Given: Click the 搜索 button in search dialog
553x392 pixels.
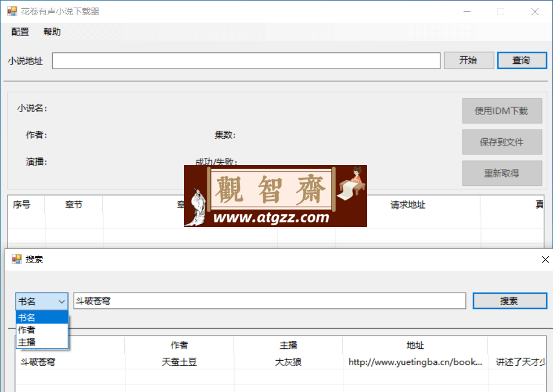Looking at the screenshot, I should pos(509,301).
